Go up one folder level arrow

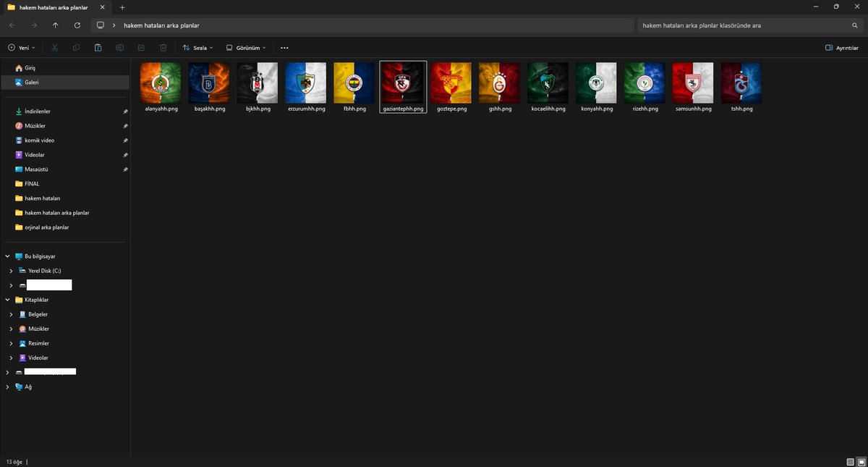(56, 25)
